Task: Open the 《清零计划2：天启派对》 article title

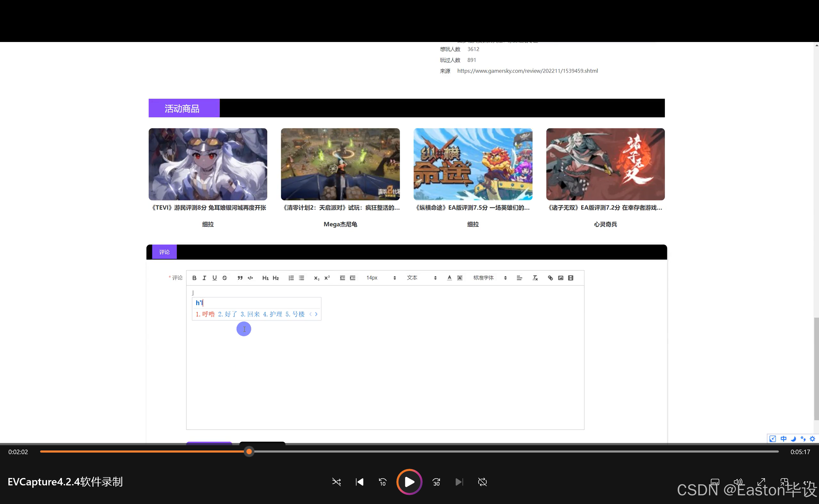Action: click(x=340, y=208)
